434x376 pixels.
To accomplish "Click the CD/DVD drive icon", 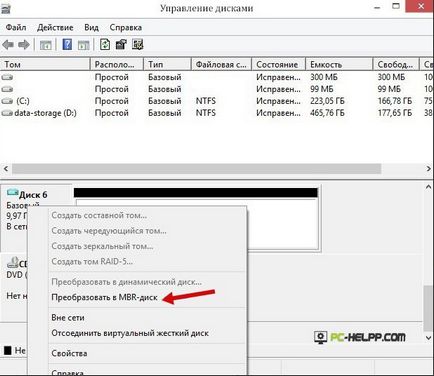I will pos(13,263).
